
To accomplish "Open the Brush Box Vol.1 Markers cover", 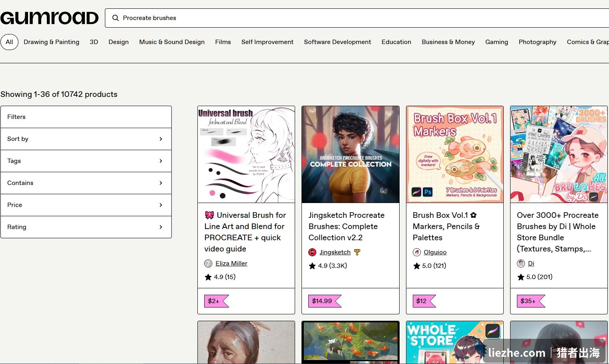I will coord(455,155).
